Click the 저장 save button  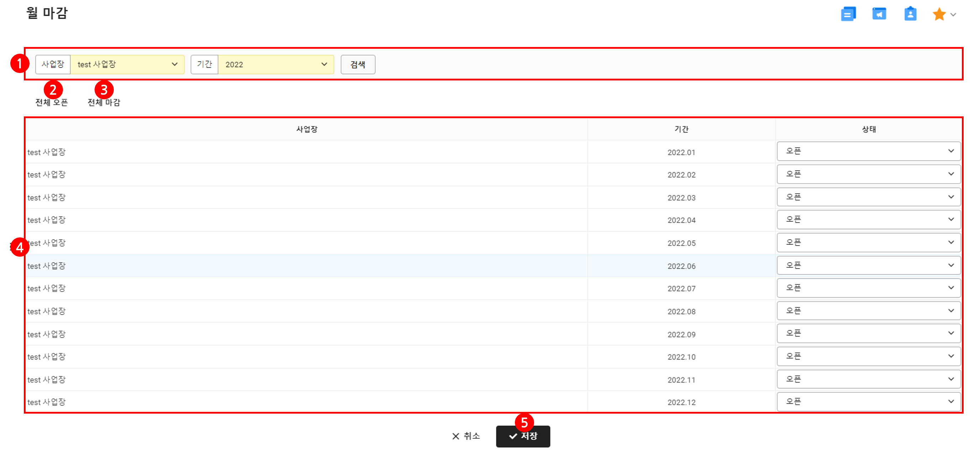(523, 436)
